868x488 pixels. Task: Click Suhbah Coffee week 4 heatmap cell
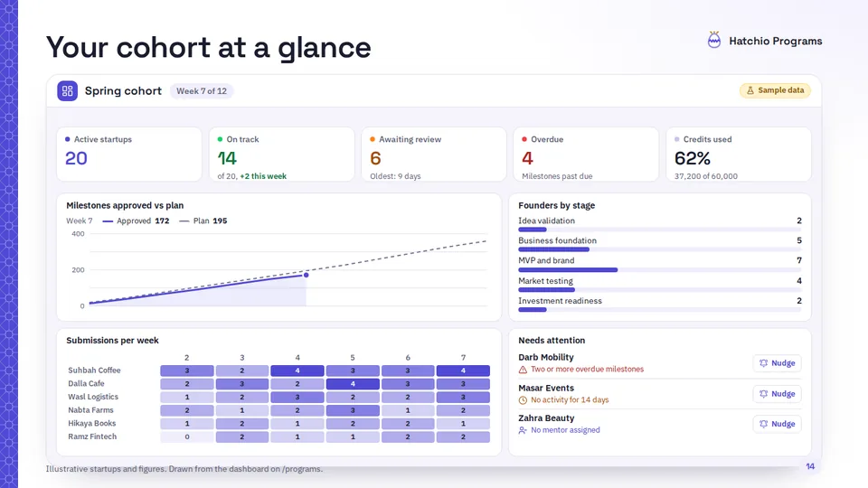297,371
